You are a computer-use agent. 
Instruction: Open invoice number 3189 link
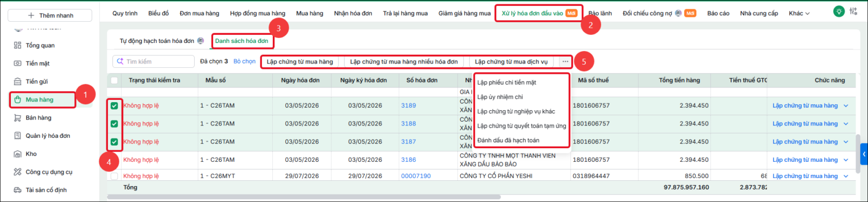(409, 106)
